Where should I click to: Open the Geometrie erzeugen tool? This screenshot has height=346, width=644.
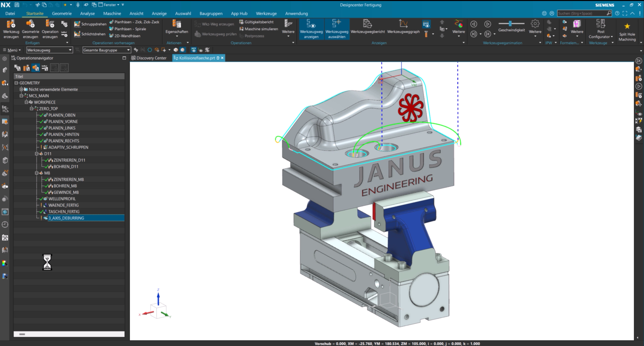[31, 28]
